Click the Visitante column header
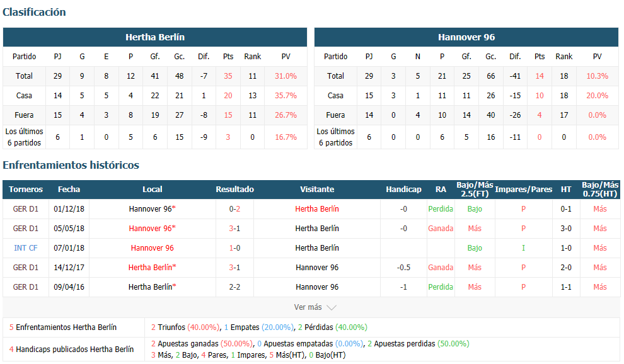Screen dimensions: 624x364 pos(317,190)
